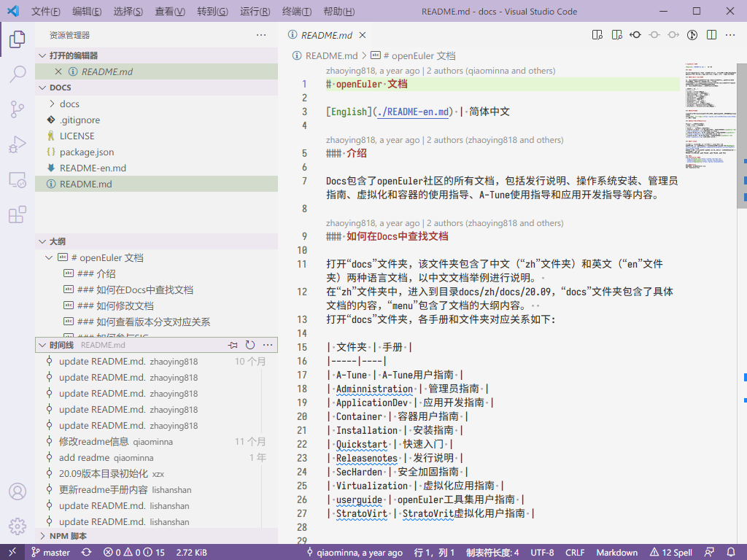Select outline item ### 介绍
The image size is (747, 560).
[156, 274]
